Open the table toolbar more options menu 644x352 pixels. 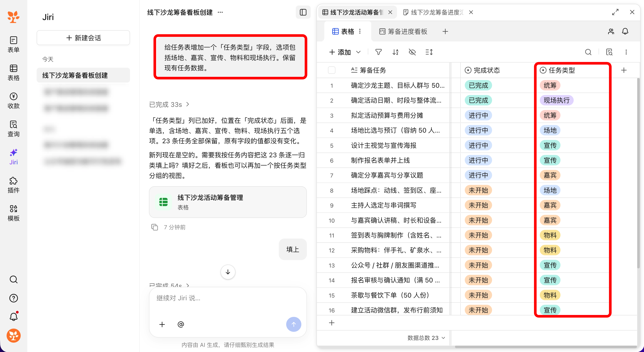(x=626, y=52)
